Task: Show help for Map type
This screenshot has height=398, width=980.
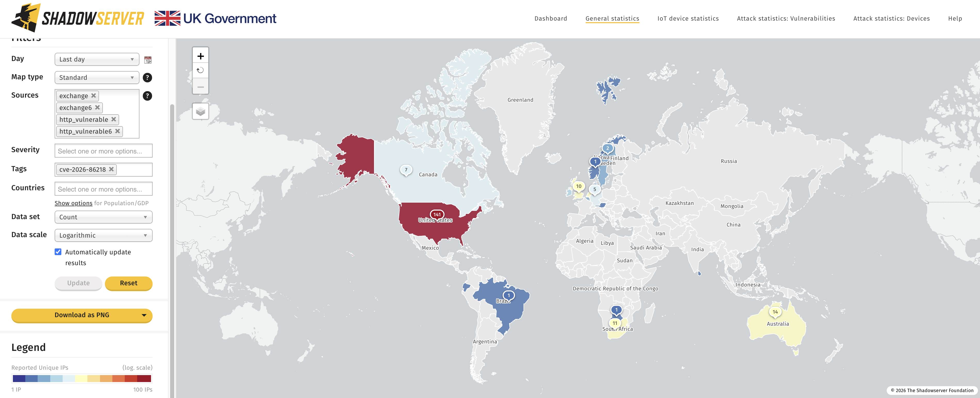Action: 147,77
